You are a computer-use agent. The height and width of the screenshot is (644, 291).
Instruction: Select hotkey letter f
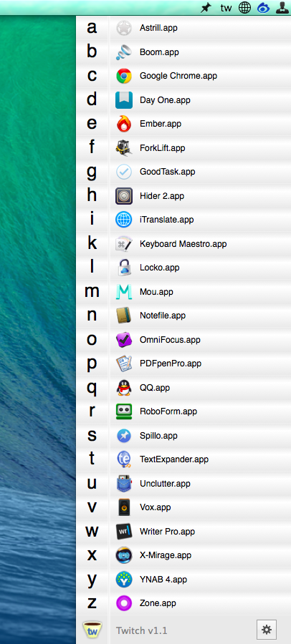[x=92, y=146]
